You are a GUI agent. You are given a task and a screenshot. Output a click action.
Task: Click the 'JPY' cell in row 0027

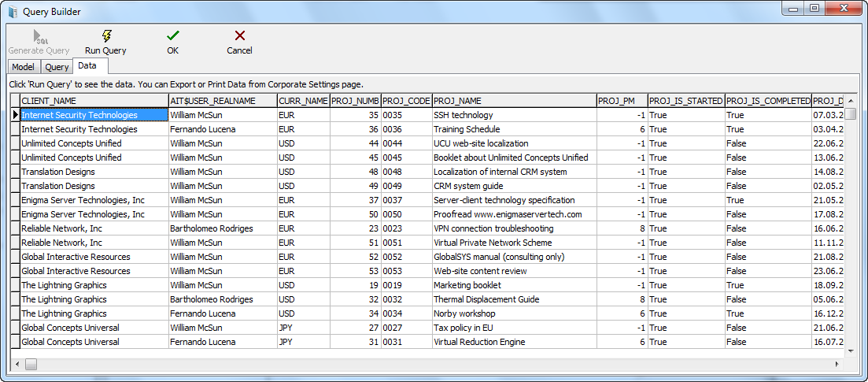point(303,328)
